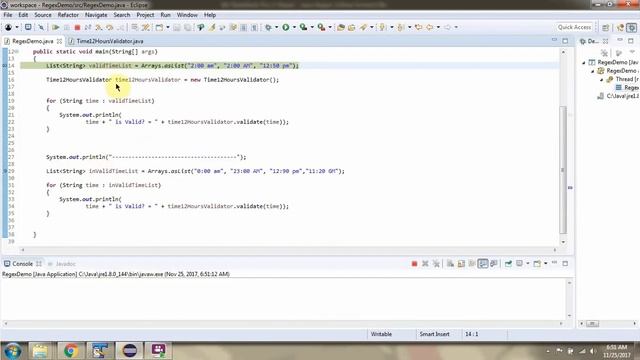Viewport: 640px width, 360px height.
Task: Close the RegexDemo.java editor tab
Action: click(60, 41)
